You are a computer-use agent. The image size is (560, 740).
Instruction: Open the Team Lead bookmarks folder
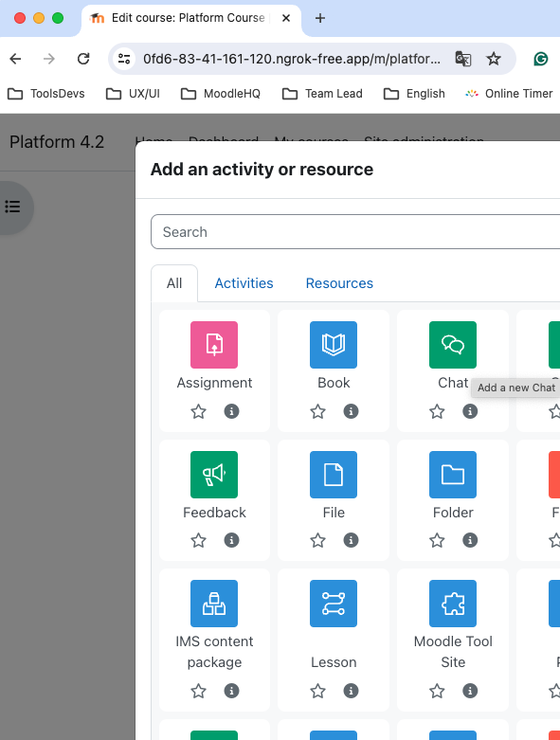click(322, 94)
